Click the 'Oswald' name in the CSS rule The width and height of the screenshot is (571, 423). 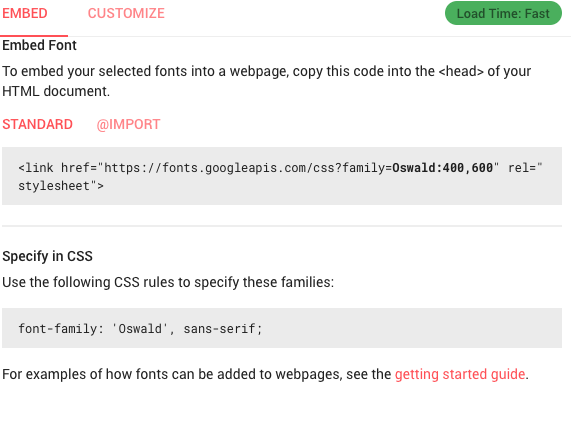[140, 329]
